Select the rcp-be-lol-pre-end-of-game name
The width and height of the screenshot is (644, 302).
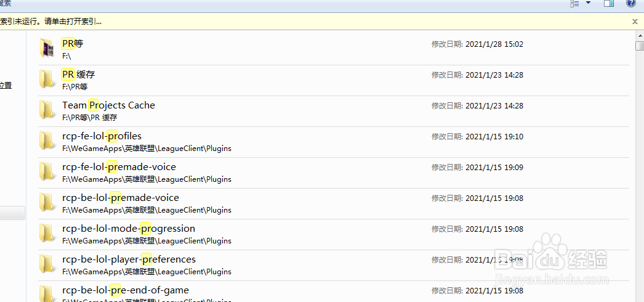pos(126,290)
